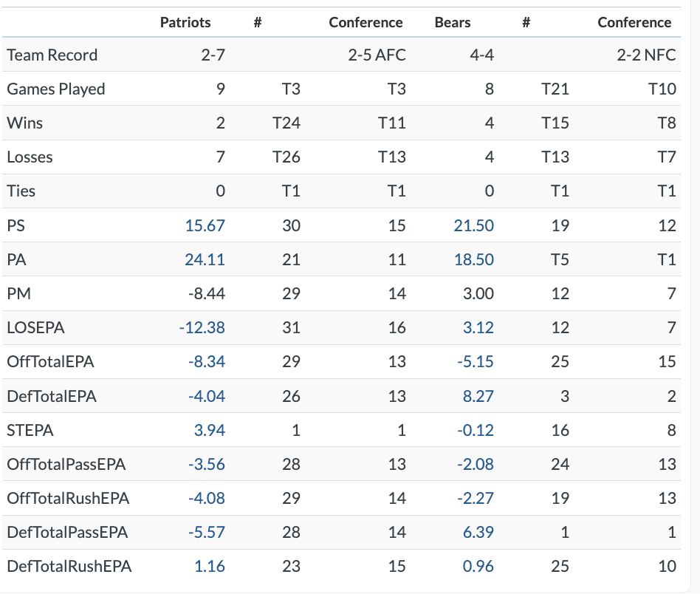Click the Patriots LOSEPA link -12.38
Screen dimensions: 700x594
pyautogui.click(x=202, y=327)
